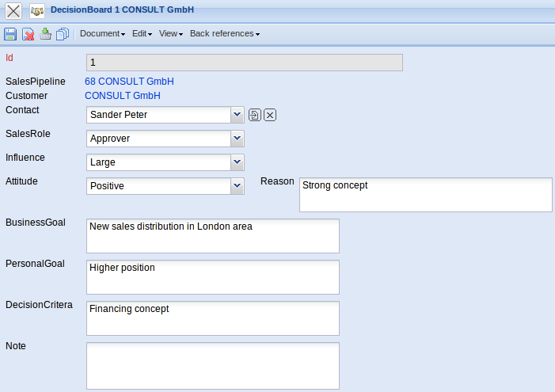This screenshot has width=555, height=392.
Task: Open the linked contact record icon
Action: click(255, 115)
